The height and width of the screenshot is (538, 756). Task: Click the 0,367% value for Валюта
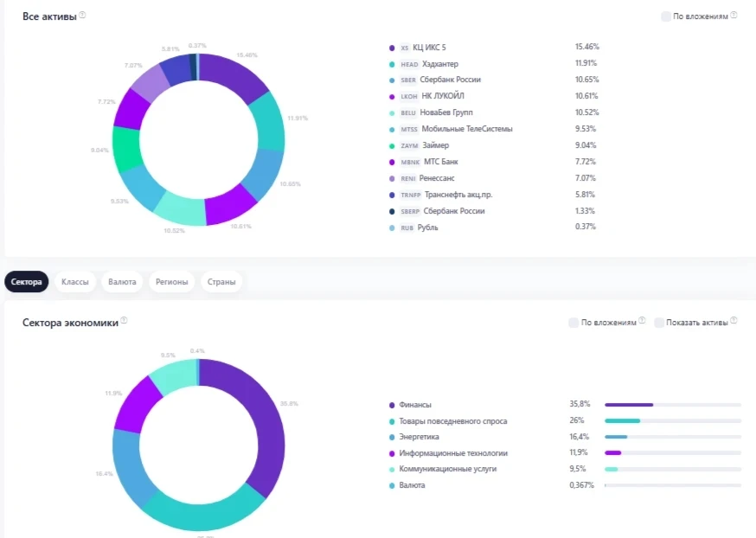coord(581,485)
